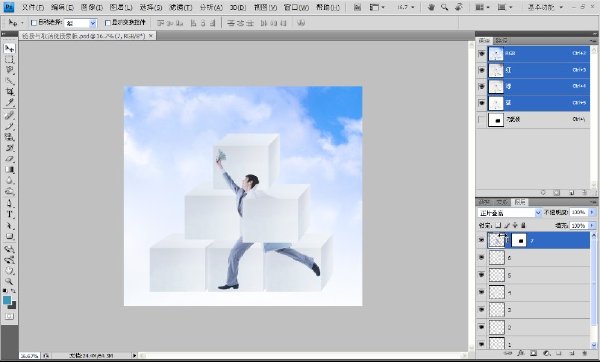Click the Opacity value field in the Layers panel
The height and width of the screenshot is (362, 600).
click(579, 212)
